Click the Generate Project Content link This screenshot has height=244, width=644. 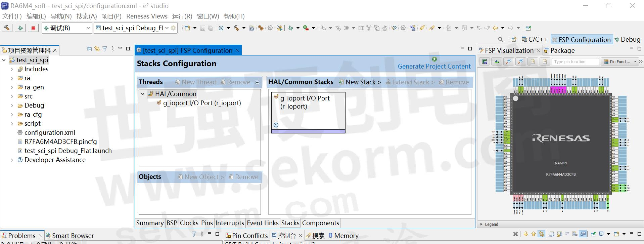pyautogui.click(x=434, y=67)
